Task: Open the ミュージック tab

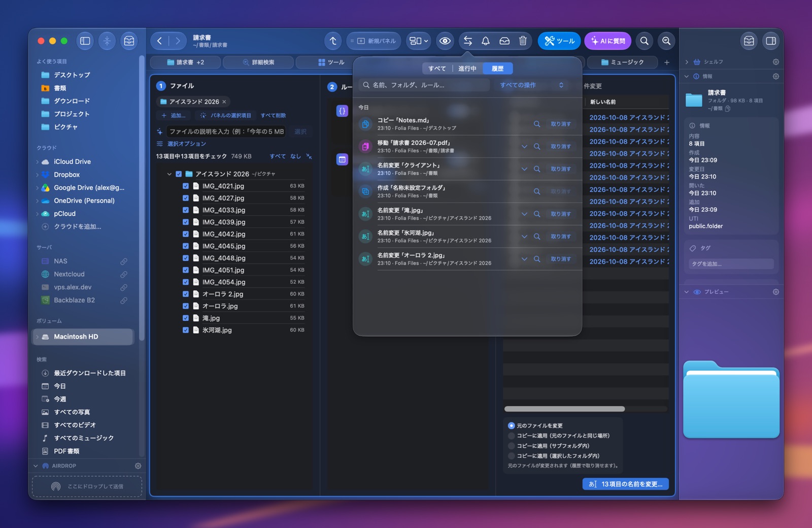Action: click(x=622, y=62)
